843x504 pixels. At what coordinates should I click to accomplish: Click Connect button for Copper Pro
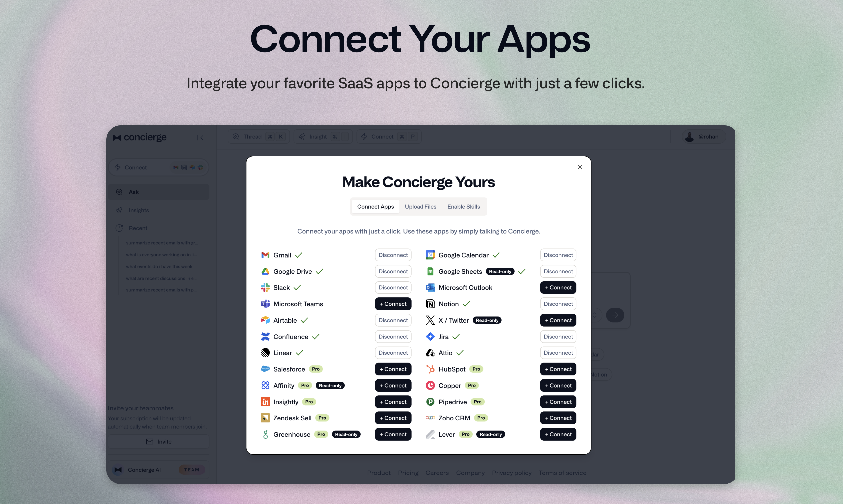(x=557, y=385)
